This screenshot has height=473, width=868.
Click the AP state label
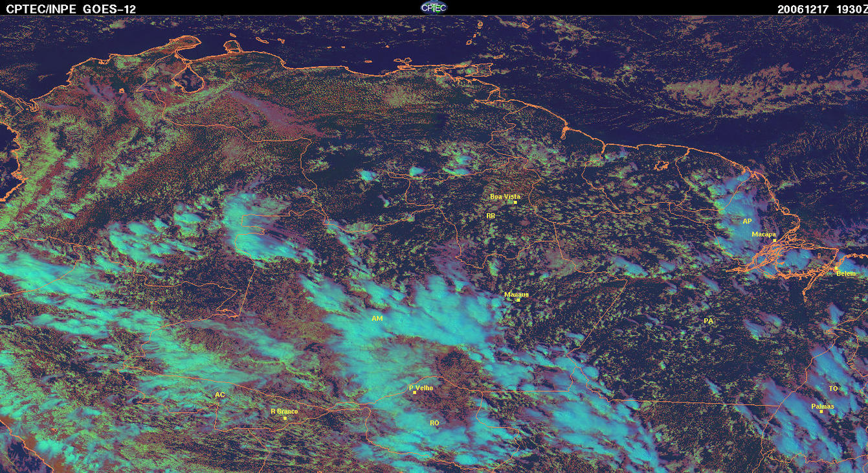tap(747, 221)
